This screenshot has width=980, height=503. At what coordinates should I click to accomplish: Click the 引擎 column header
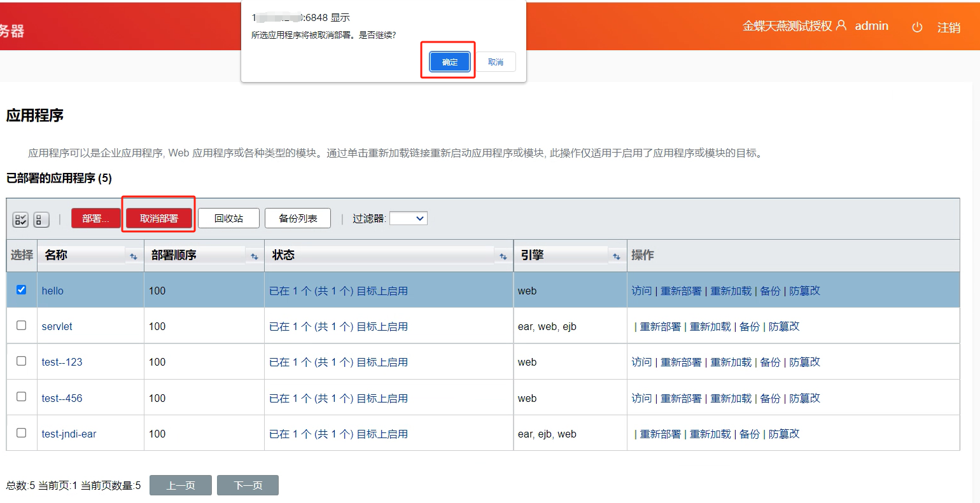pyautogui.click(x=532, y=255)
